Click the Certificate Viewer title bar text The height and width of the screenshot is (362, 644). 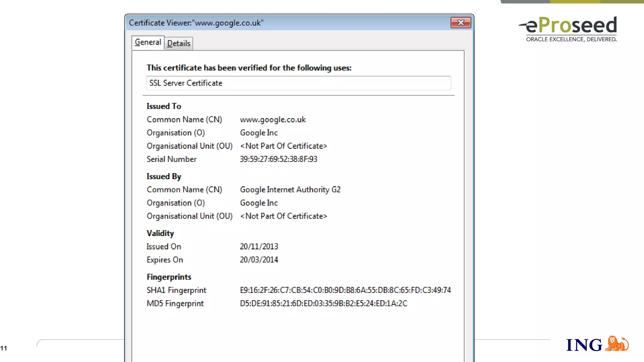[196, 23]
